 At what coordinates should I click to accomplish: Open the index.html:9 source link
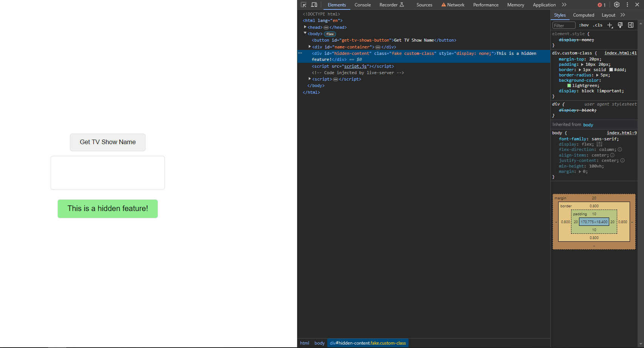click(622, 133)
